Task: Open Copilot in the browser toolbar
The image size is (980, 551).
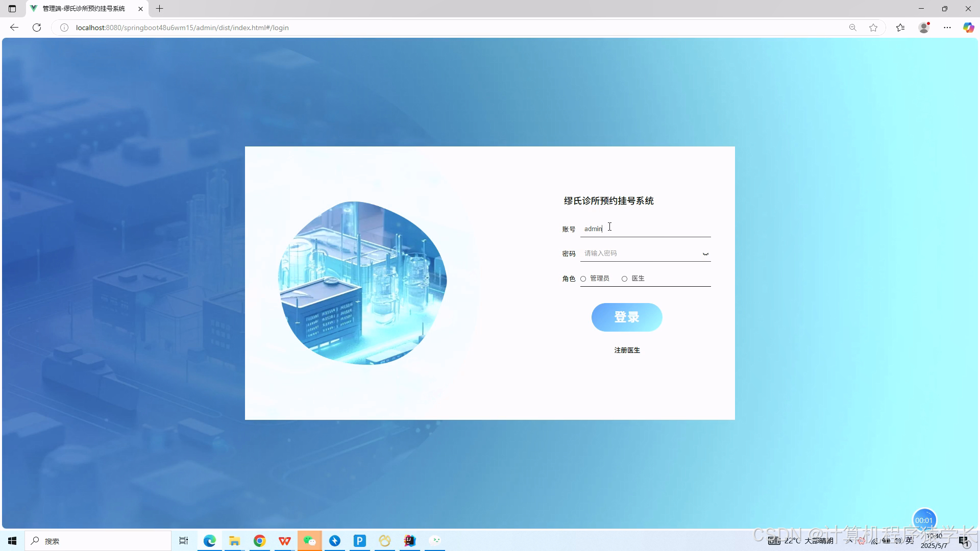Action: pos(968,28)
